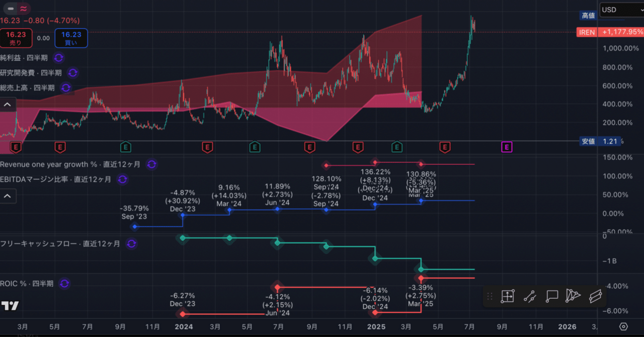Collapse the EBITDA indicator pane with the chevron
The height and width of the screenshot is (337, 644).
[8, 196]
